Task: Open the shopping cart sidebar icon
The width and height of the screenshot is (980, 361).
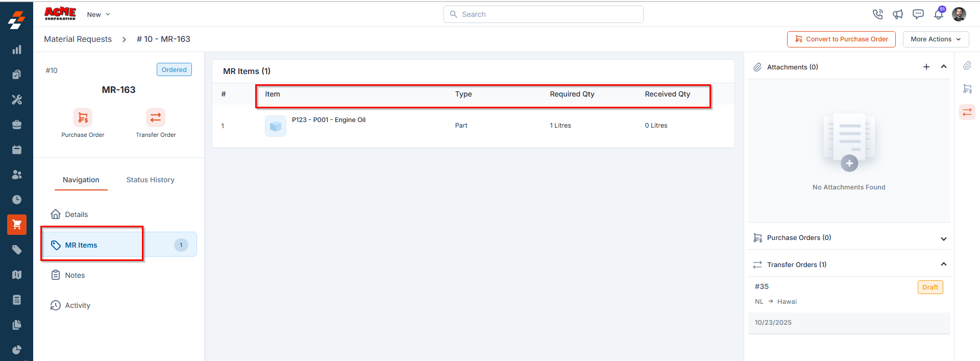Action: pos(17,225)
